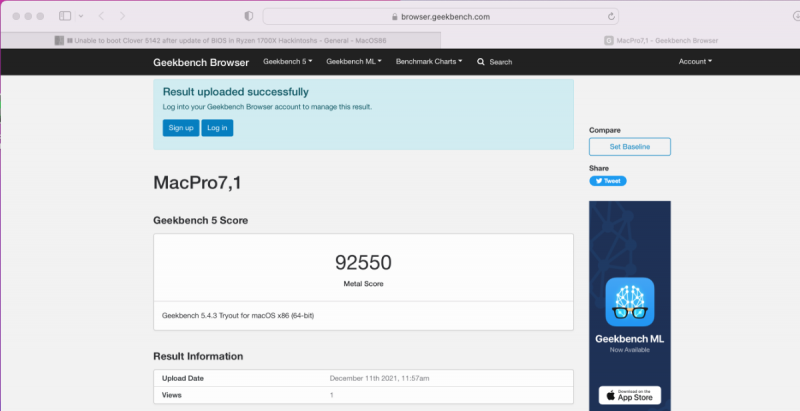Click the Result Information heading
Image resolution: width=800 pixels, height=411 pixels.
(198, 356)
